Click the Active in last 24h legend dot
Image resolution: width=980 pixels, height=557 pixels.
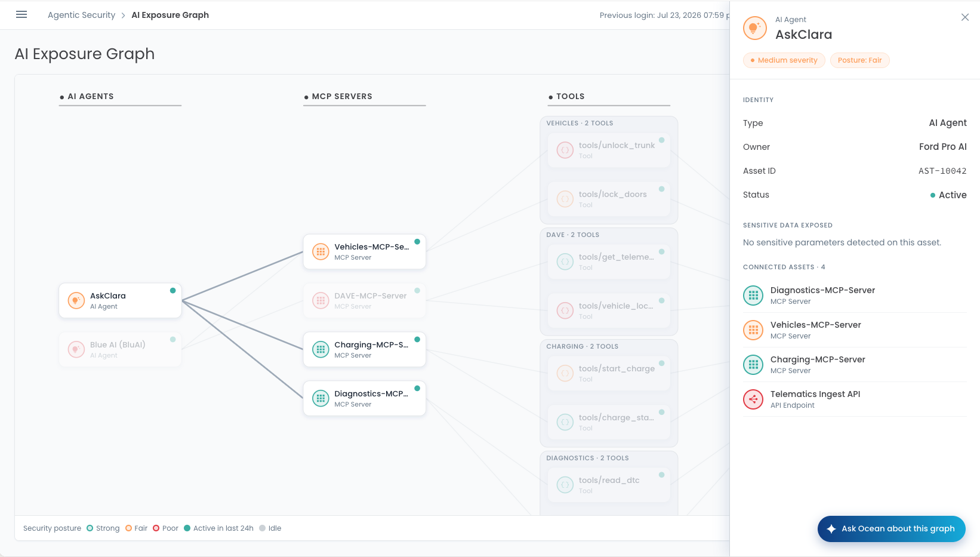187,528
